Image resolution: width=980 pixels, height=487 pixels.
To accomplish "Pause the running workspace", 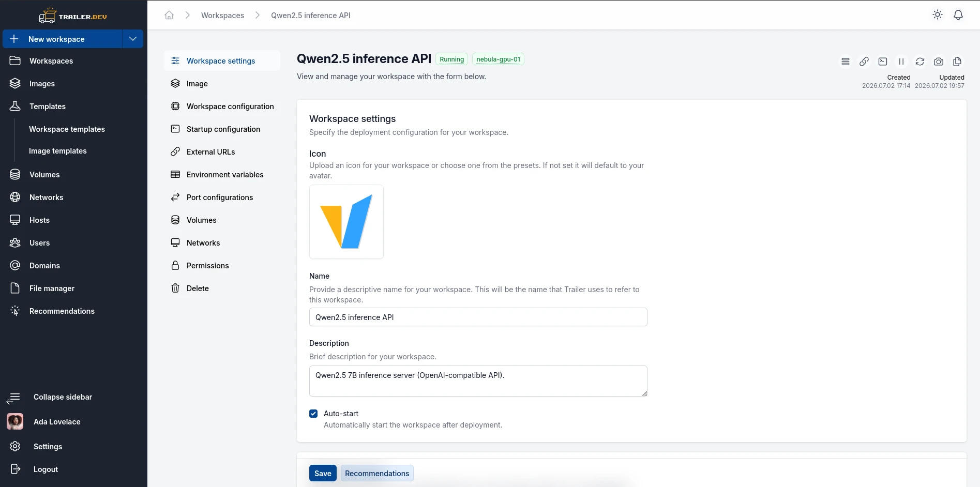I will pyautogui.click(x=901, y=62).
